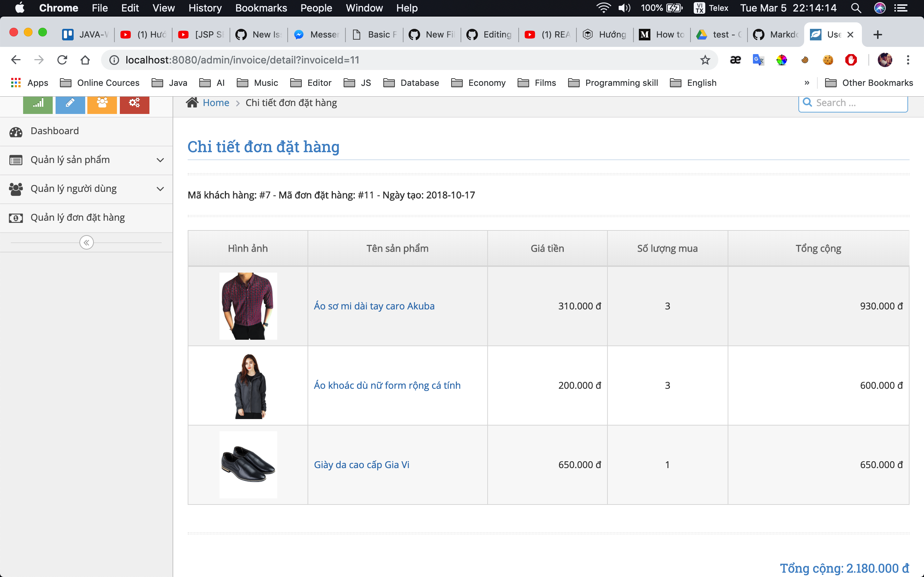Click the home icon in the breadcrumb
This screenshot has width=924, height=577.
tap(192, 102)
